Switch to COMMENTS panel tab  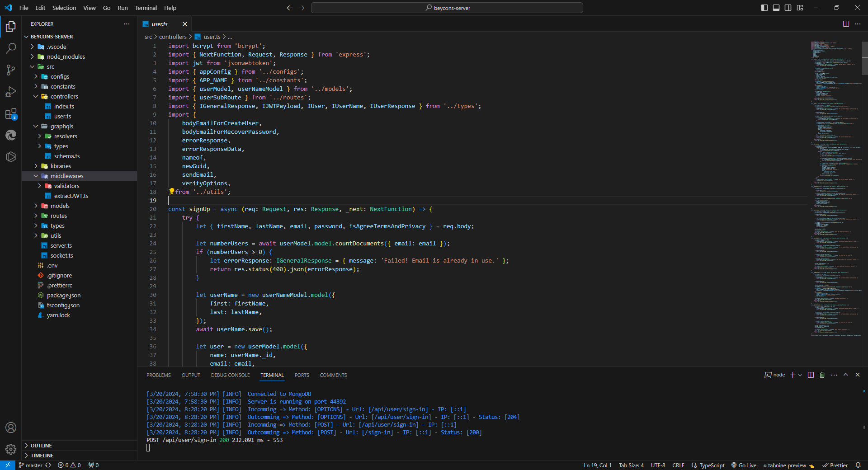click(x=334, y=375)
